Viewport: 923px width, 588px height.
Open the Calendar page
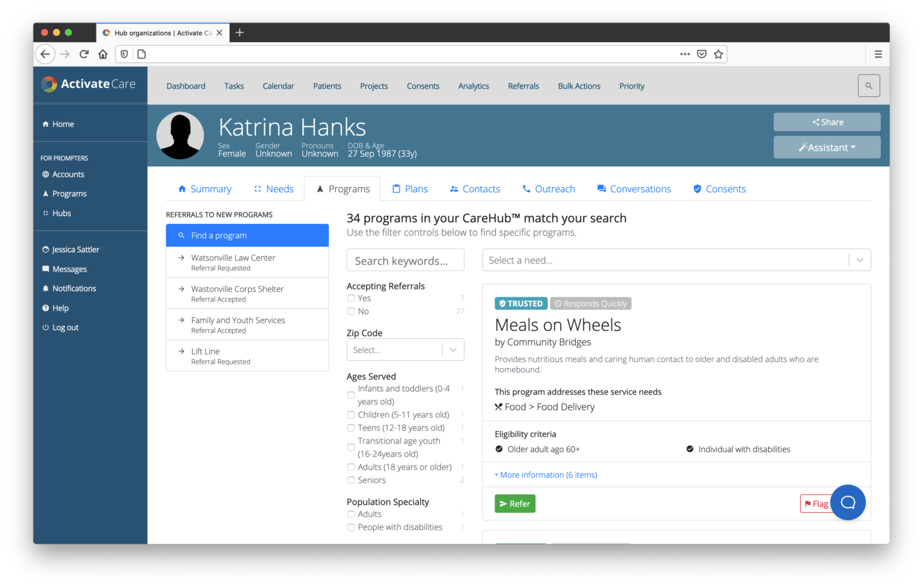pyautogui.click(x=278, y=86)
